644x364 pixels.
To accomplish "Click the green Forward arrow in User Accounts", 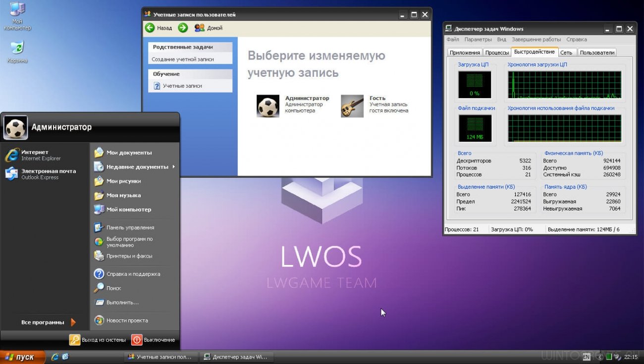I will coord(183,28).
